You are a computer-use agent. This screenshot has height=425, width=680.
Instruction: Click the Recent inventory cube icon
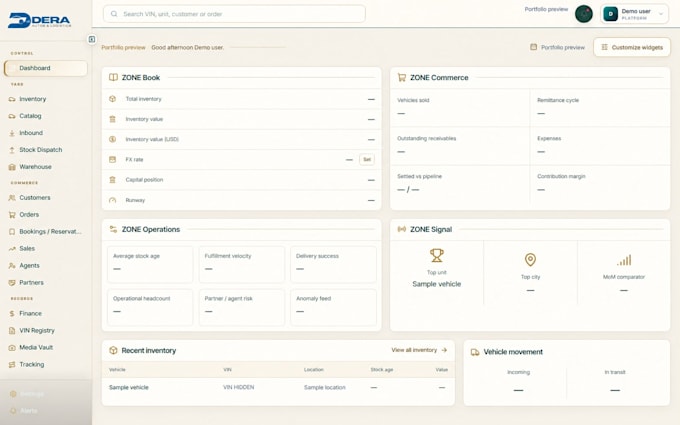coord(113,350)
